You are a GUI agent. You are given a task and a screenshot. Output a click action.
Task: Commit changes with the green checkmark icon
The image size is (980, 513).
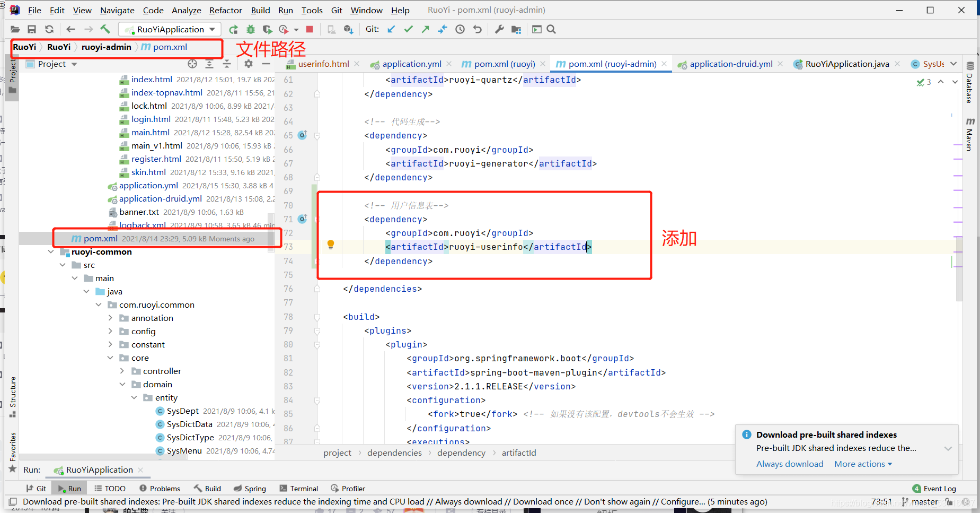coord(408,29)
